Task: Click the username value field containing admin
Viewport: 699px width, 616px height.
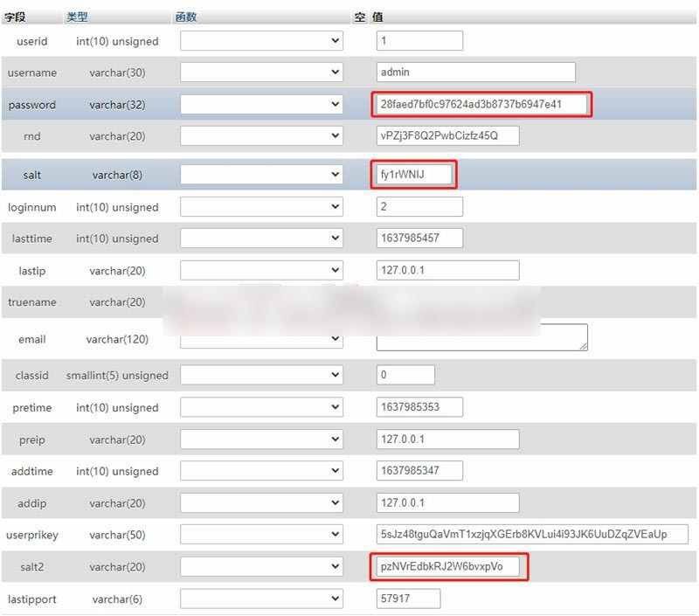Action: 475,73
